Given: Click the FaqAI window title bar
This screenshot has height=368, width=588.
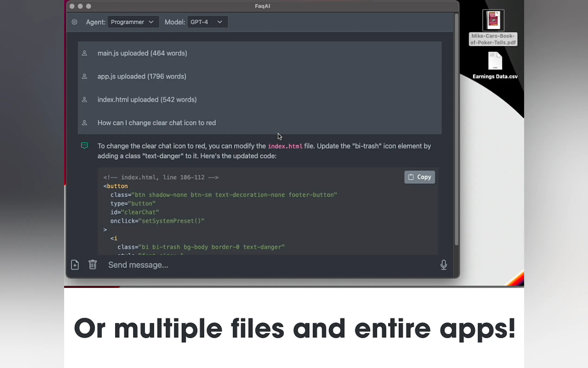Looking at the screenshot, I should [262, 6].
